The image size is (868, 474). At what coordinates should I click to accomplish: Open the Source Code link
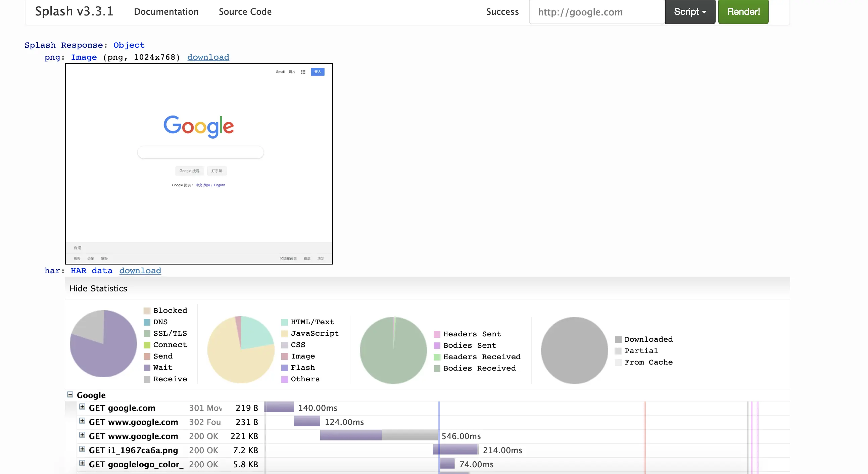[245, 12]
